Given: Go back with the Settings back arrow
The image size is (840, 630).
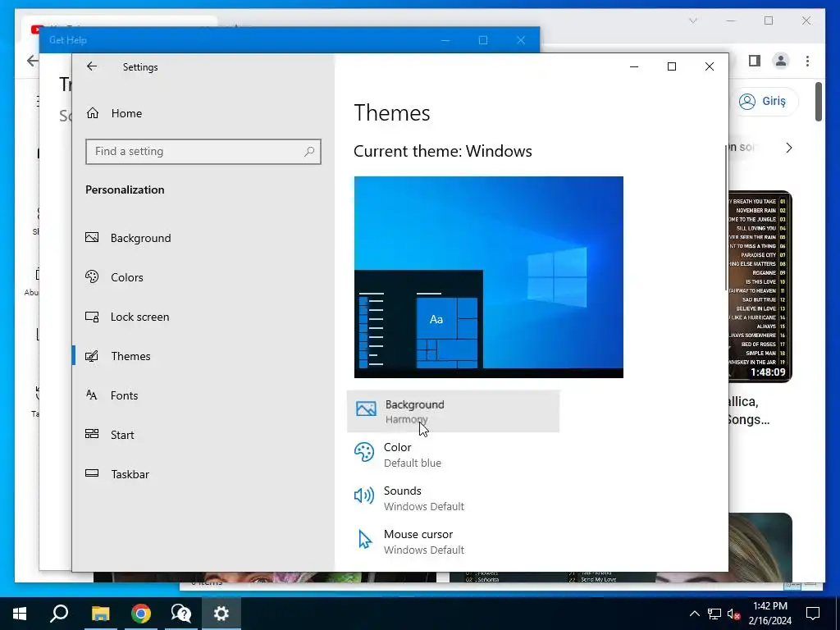Looking at the screenshot, I should click(92, 66).
